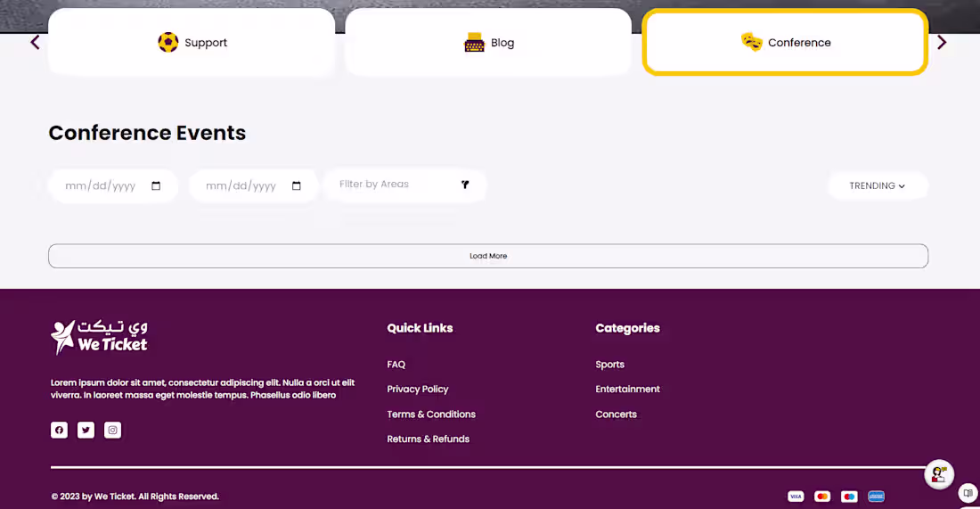Click the Lorem ipsum footer description

pos(202,389)
